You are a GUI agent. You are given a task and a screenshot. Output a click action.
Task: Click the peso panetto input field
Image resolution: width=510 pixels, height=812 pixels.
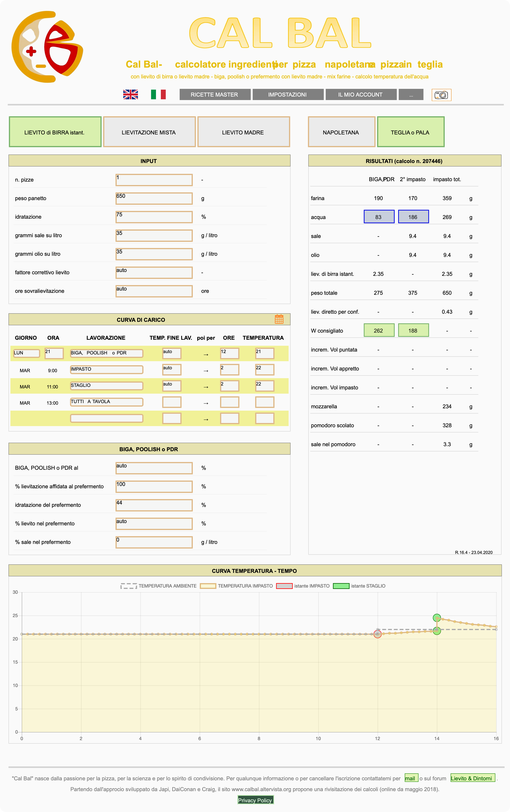click(154, 198)
